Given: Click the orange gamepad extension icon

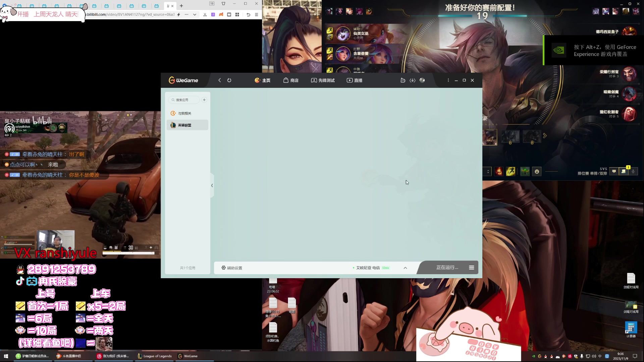Looking at the screenshot, I should [221, 14].
